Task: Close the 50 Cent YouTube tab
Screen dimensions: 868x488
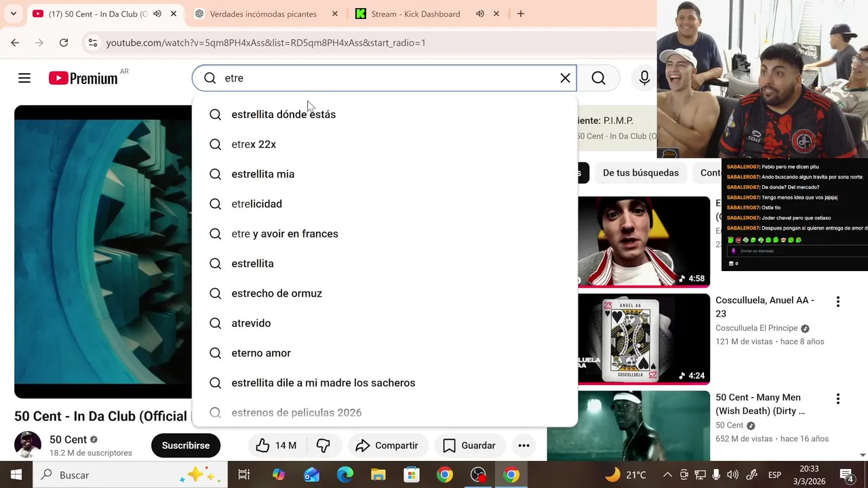Action: 174,14
